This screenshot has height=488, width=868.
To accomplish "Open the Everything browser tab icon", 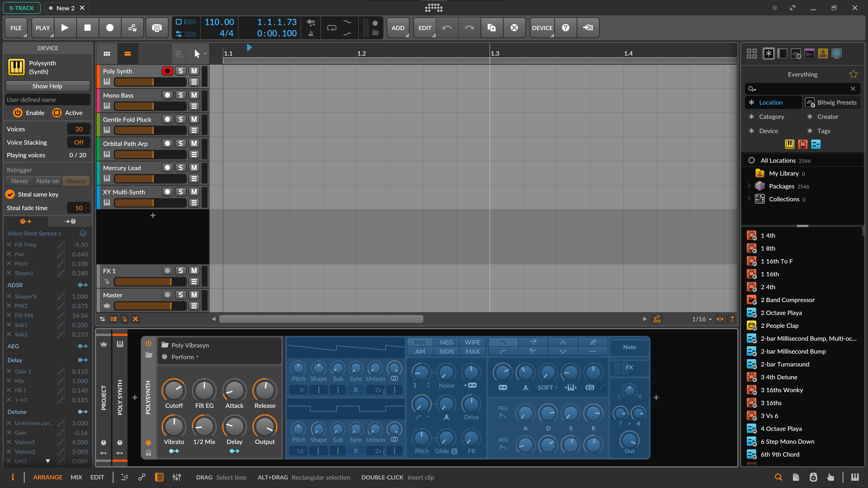I will 769,53.
